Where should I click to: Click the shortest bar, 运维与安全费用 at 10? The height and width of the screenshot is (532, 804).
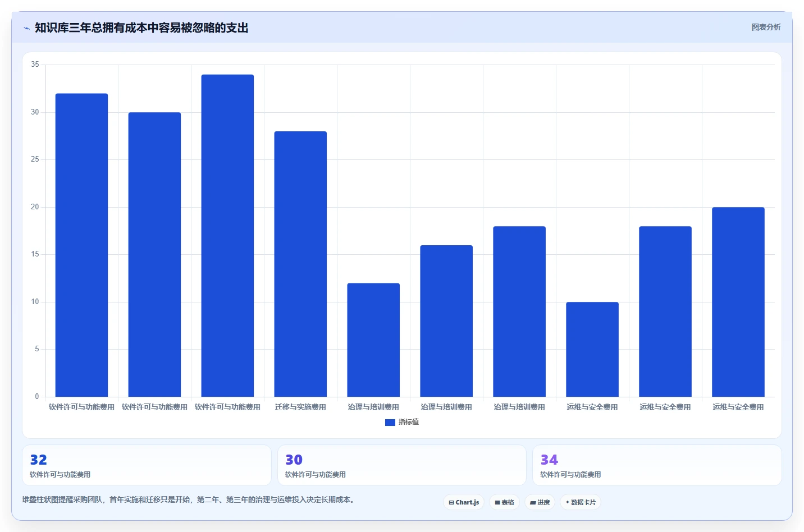592,350
